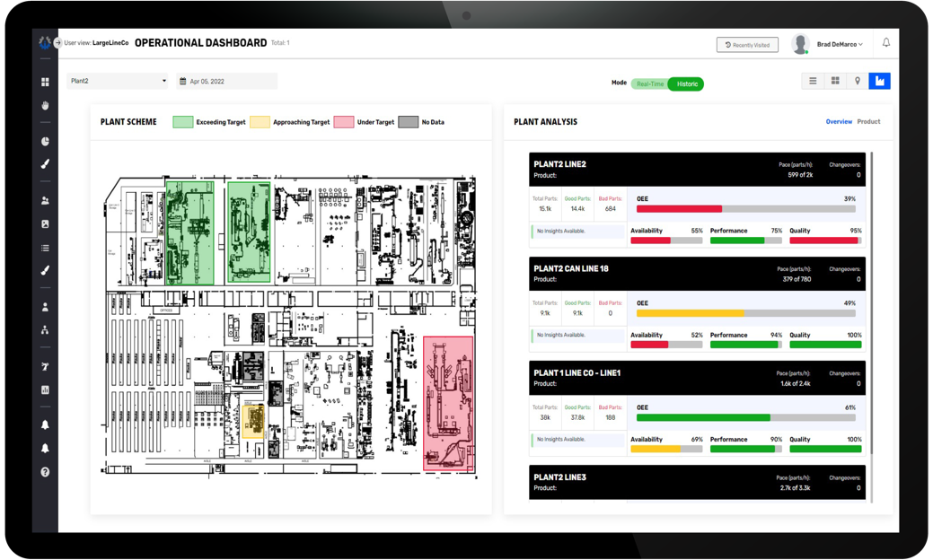Viewport: 933px width, 560px height.
Task: Switch to grid view layout
Action: pyautogui.click(x=835, y=80)
